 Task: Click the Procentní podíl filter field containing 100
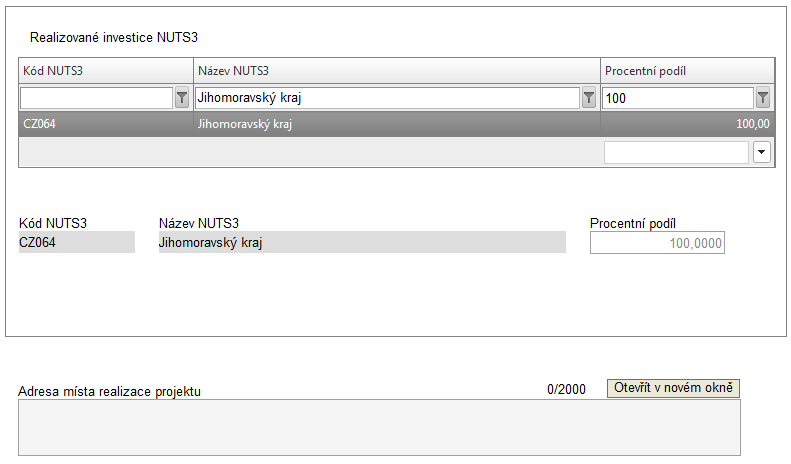[678, 98]
